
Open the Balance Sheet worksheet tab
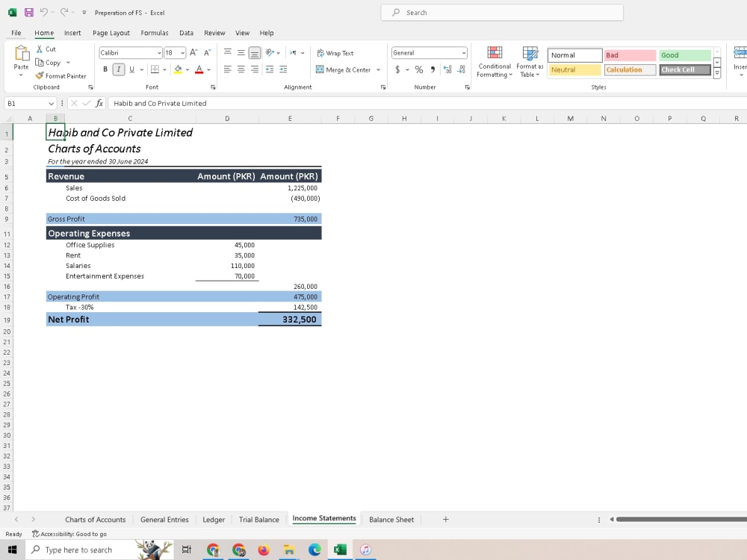tap(391, 520)
